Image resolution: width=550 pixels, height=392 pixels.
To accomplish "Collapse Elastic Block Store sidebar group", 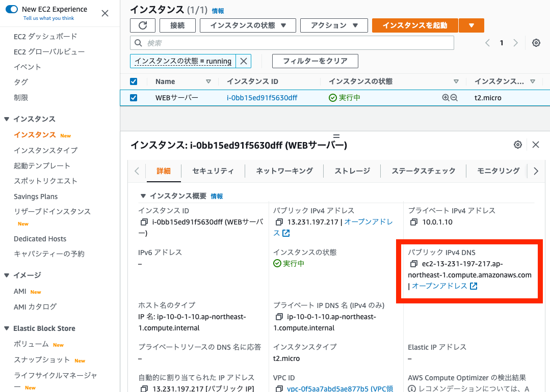I will click(x=6, y=328).
